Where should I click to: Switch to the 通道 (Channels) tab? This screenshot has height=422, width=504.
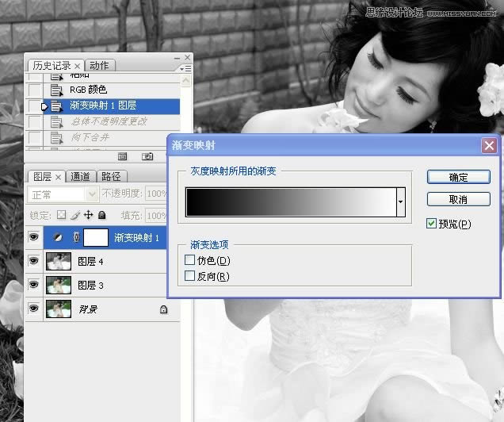click(x=80, y=177)
